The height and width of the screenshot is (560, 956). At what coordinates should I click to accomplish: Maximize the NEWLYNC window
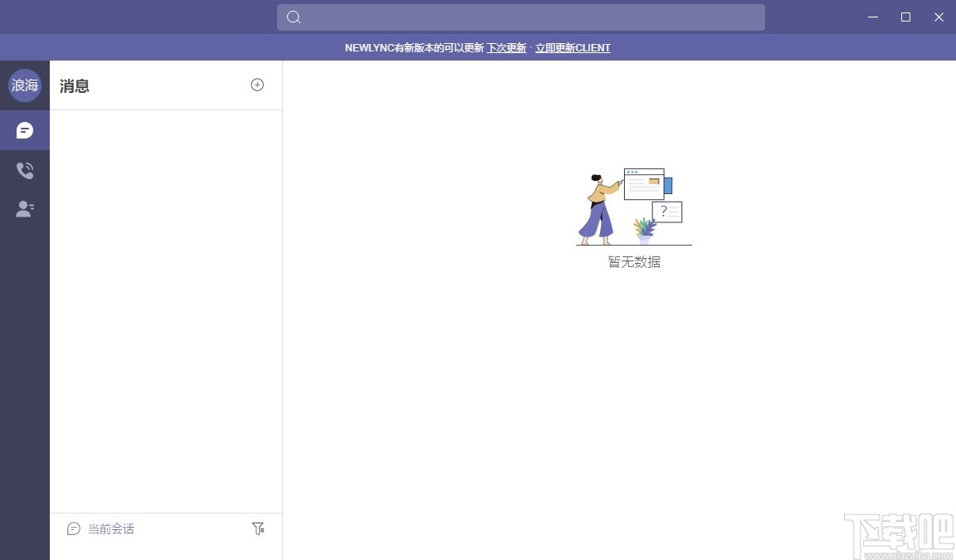905,17
